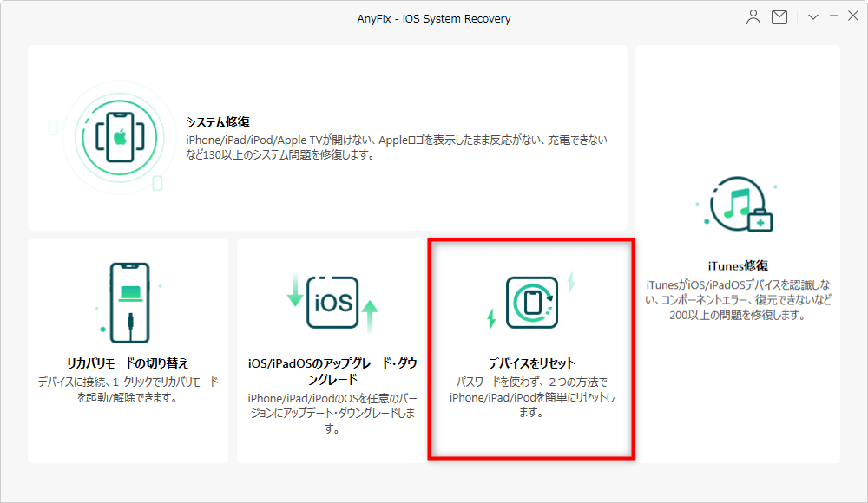This screenshot has height=503, width=868.
Task: Open the user account icon
Action: [753, 17]
